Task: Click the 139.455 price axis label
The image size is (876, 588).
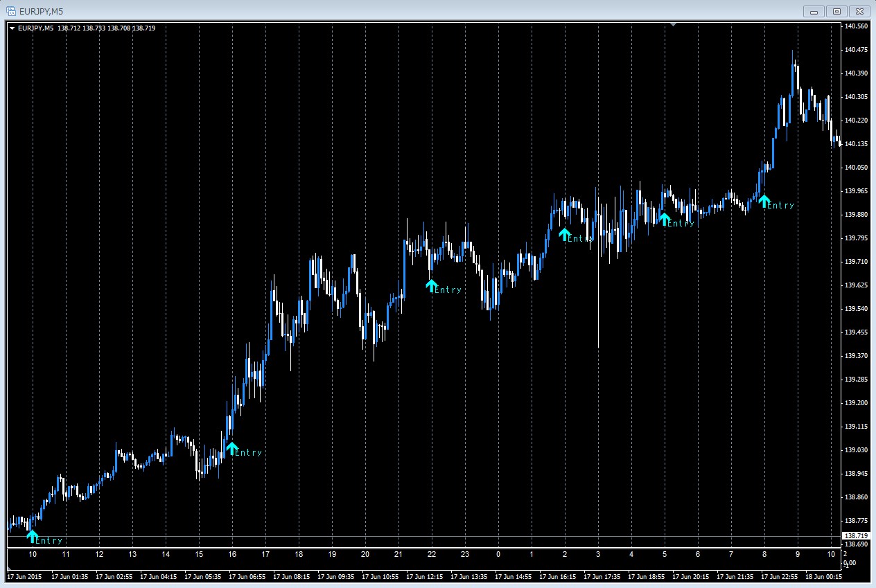Action: 857,332
